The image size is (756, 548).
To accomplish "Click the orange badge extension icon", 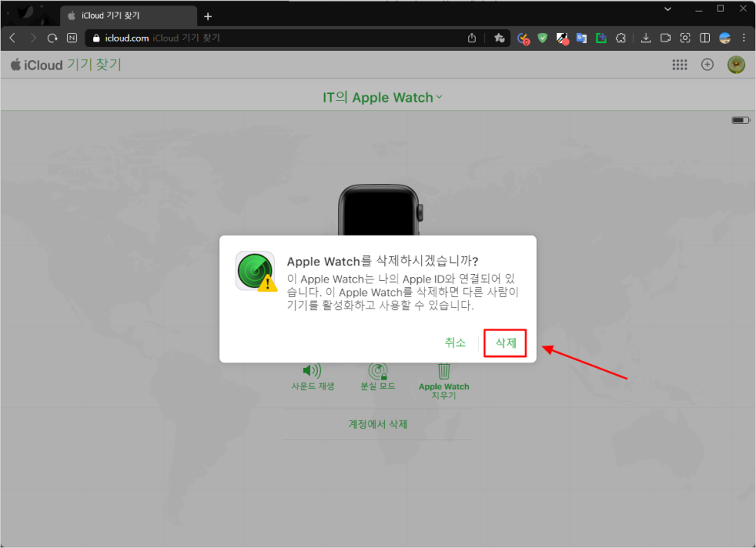I will pos(523,38).
